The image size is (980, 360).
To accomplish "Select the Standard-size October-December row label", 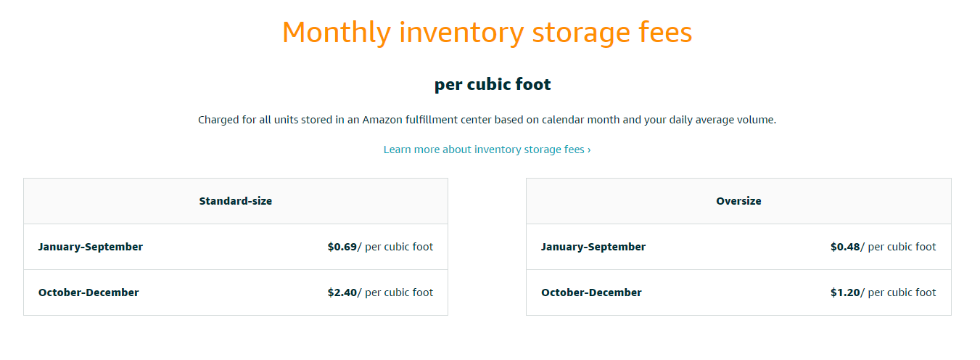I will tap(88, 292).
